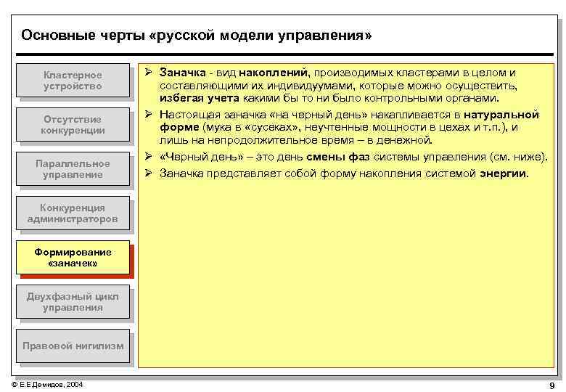Open 'Двухфазный цикл управления' box
The width and height of the screenshot is (566, 392).
point(73,302)
